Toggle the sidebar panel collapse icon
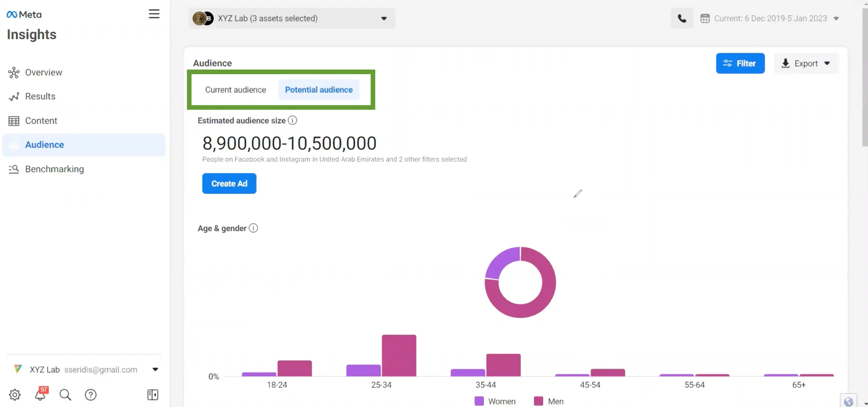The width and height of the screenshot is (868, 407). [153, 394]
